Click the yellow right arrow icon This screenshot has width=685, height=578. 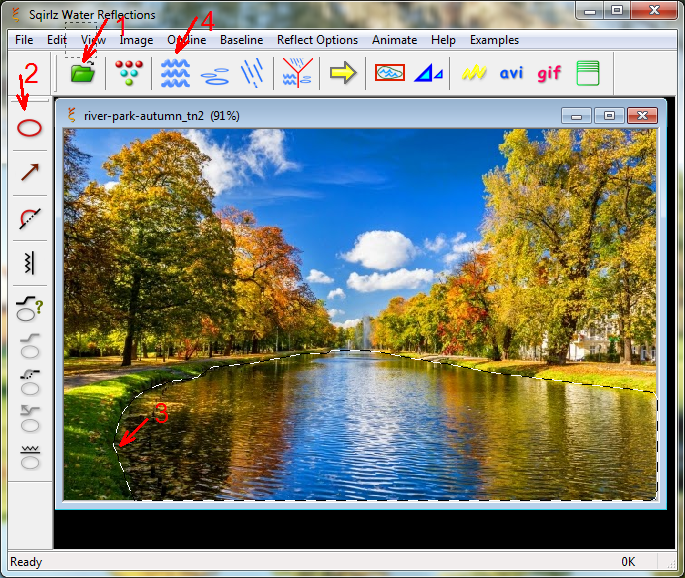coord(343,73)
